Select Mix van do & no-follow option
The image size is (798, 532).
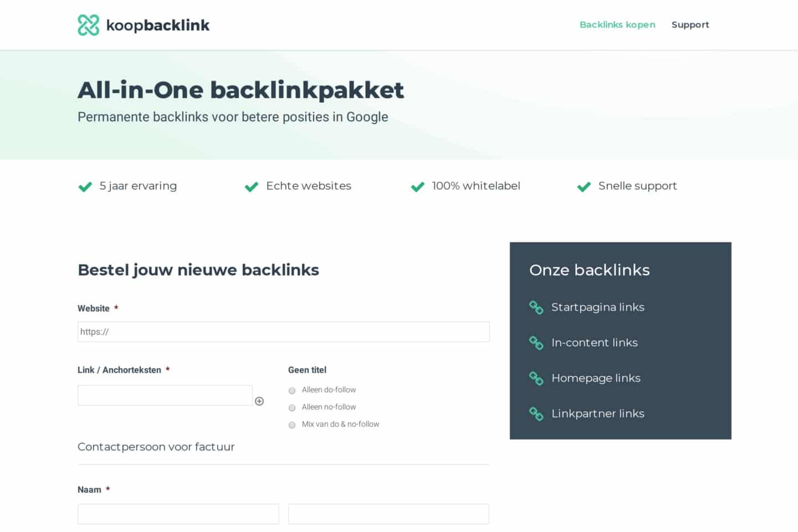point(292,425)
